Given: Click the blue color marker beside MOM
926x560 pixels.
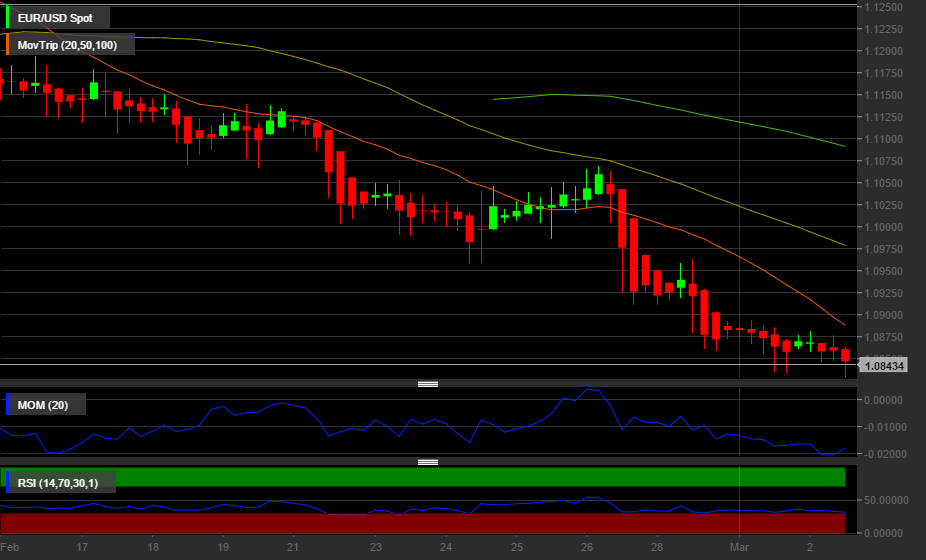Looking at the screenshot, I should coord(9,404).
